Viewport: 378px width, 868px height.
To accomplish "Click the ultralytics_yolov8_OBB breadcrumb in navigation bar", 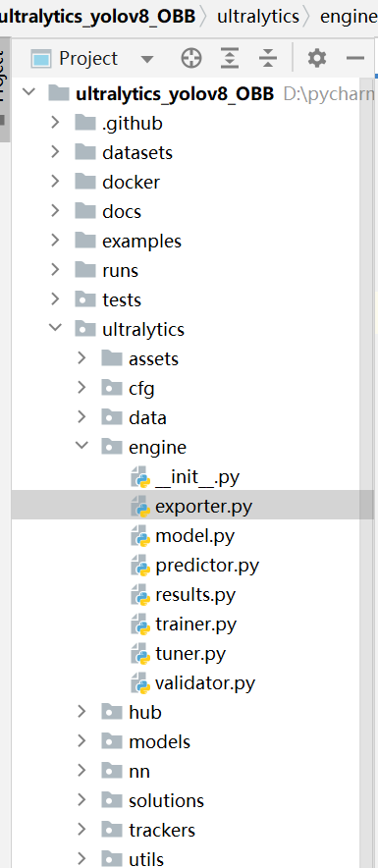I will point(98,16).
